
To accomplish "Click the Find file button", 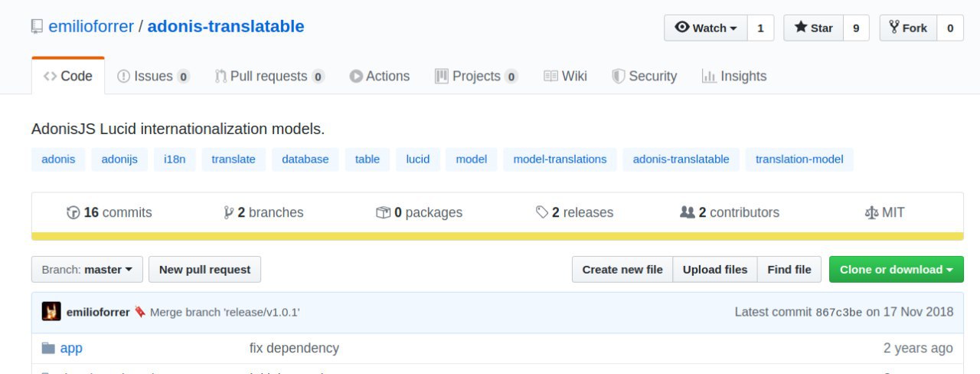I will pos(789,269).
